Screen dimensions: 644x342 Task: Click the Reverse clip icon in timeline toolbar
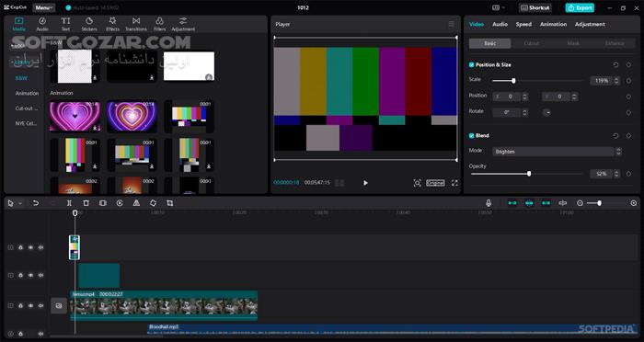[x=120, y=203]
